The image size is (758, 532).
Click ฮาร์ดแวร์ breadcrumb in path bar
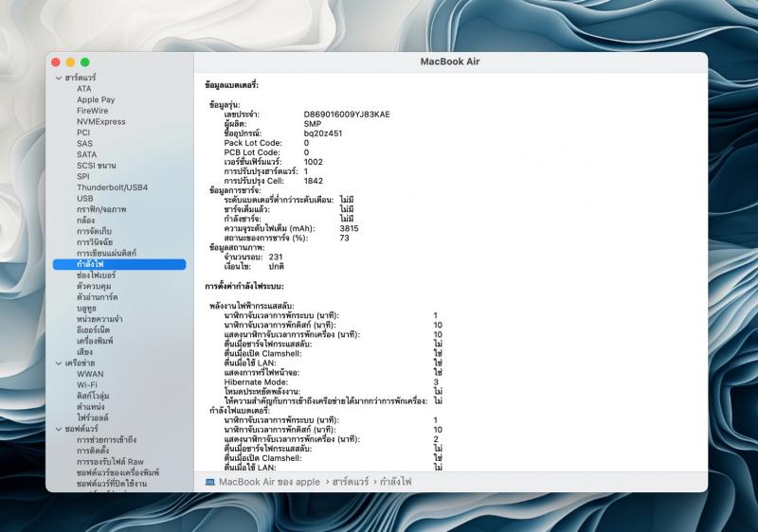[351, 482]
